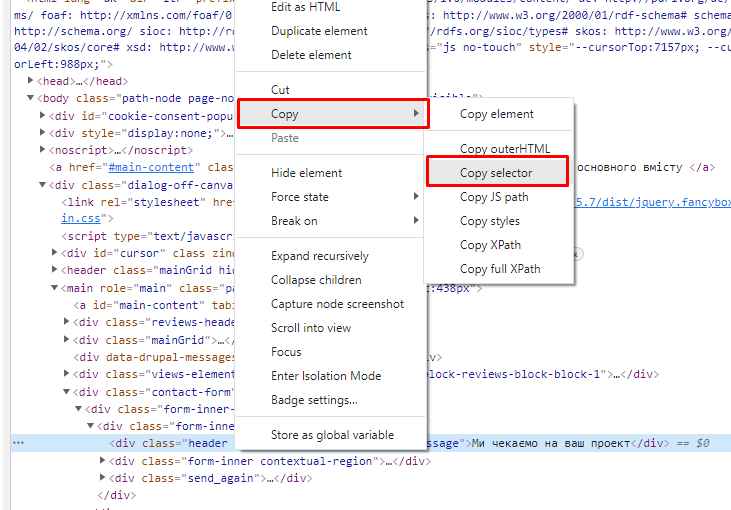
Task: Click Copy full XPath
Action: (x=500, y=269)
